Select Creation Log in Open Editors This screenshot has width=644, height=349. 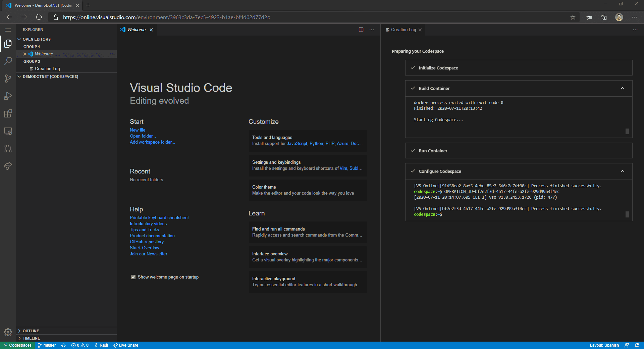click(66, 69)
